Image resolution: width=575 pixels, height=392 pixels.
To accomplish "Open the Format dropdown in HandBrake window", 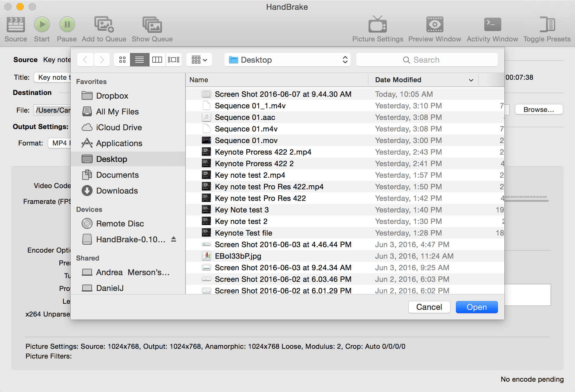I will 59,143.
